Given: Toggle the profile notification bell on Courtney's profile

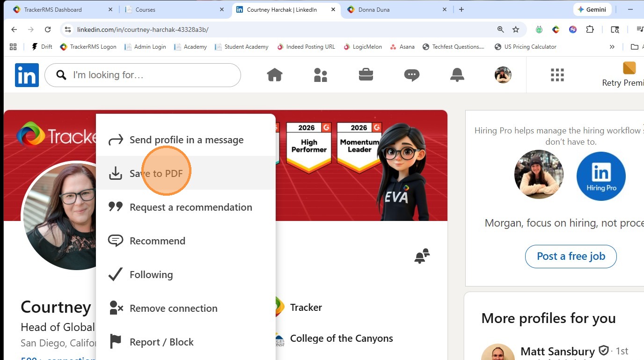Looking at the screenshot, I should pos(422,256).
